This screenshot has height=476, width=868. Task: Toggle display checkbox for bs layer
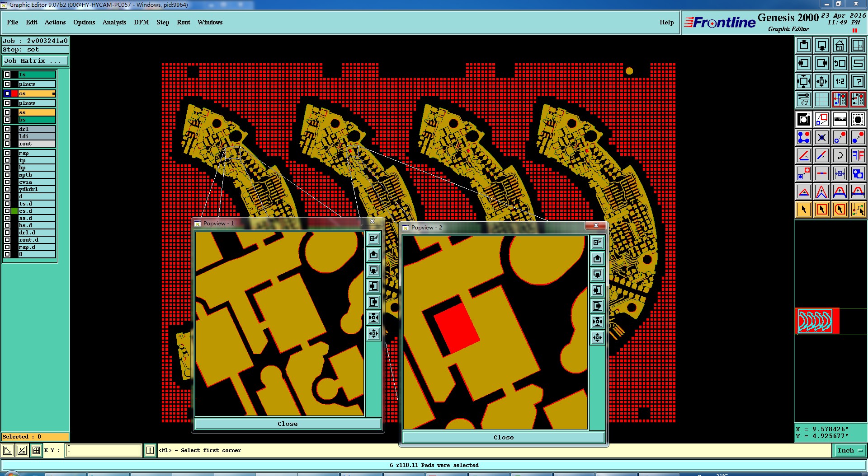coord(7,120)
